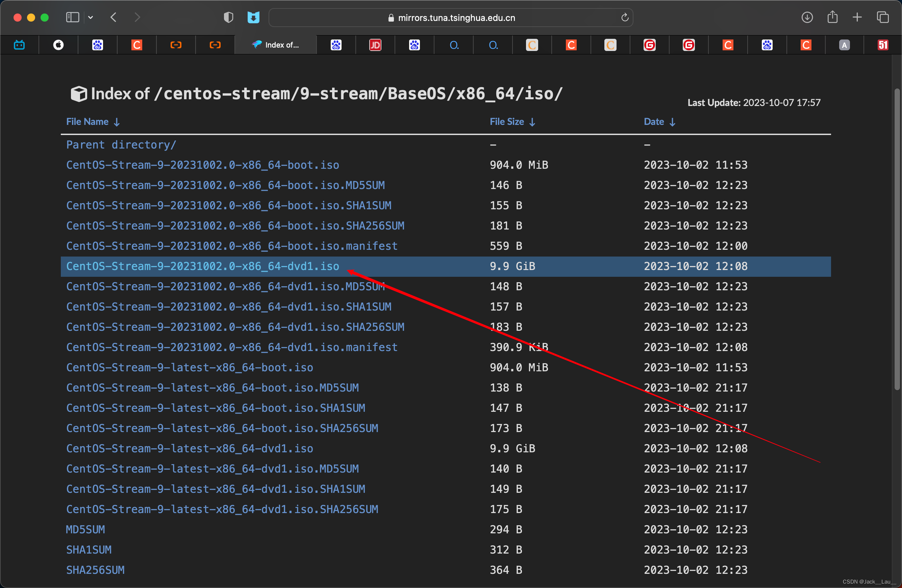Open the 20231002.0 dvd1.iso.MD5SUM link

(226, 287)
